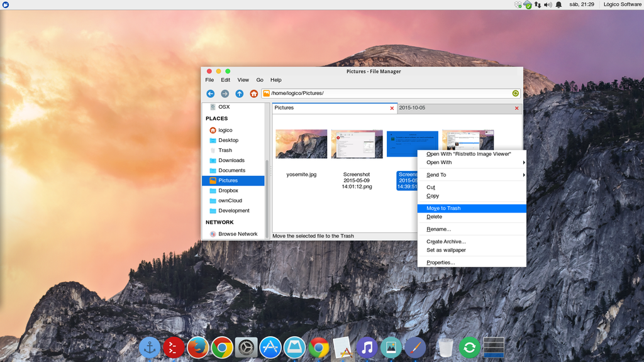Image resolution: width=644 pixels, height=362 pixels.
Task: Click the location path field
Action: click(x=390, y=93)
